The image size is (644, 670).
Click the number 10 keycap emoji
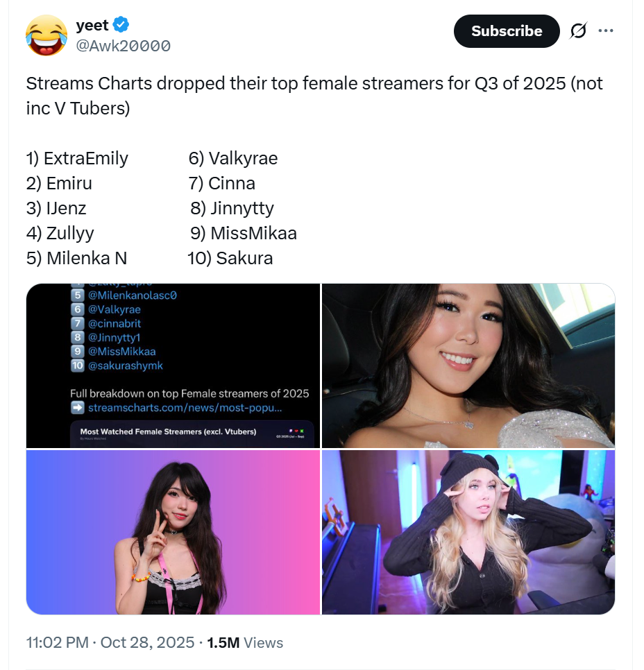[78, 366]
